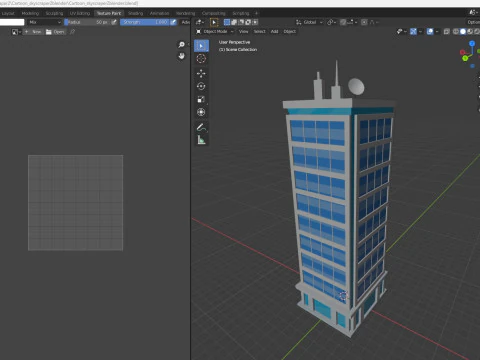Click the white brush color swatch
The image size is (480, 360).
(12, 22)
